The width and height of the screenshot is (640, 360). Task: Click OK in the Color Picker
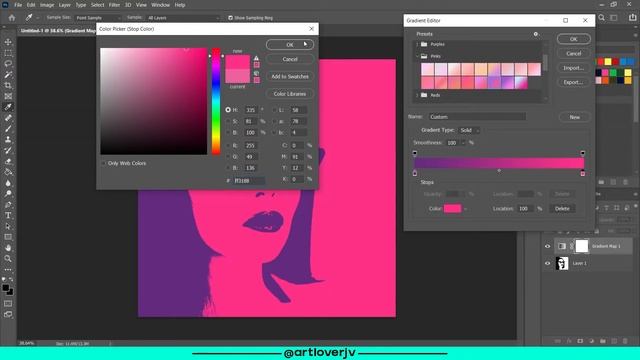290,44
